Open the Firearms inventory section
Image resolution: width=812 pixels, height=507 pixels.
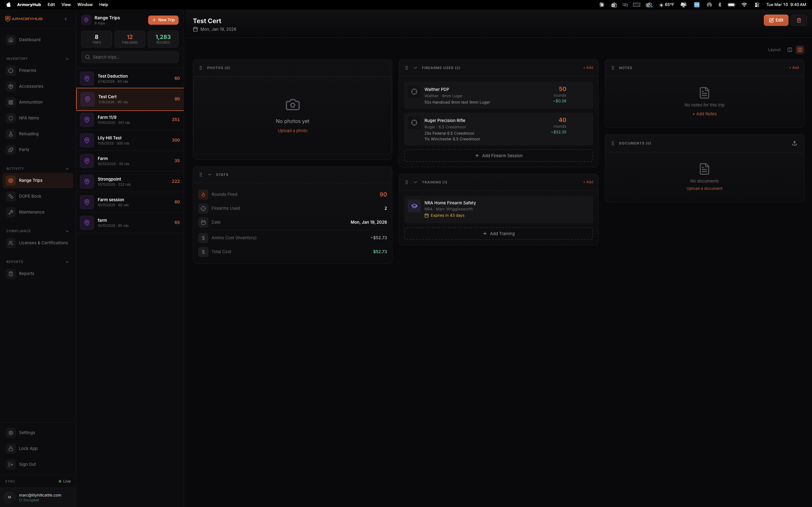pos(27,70)
